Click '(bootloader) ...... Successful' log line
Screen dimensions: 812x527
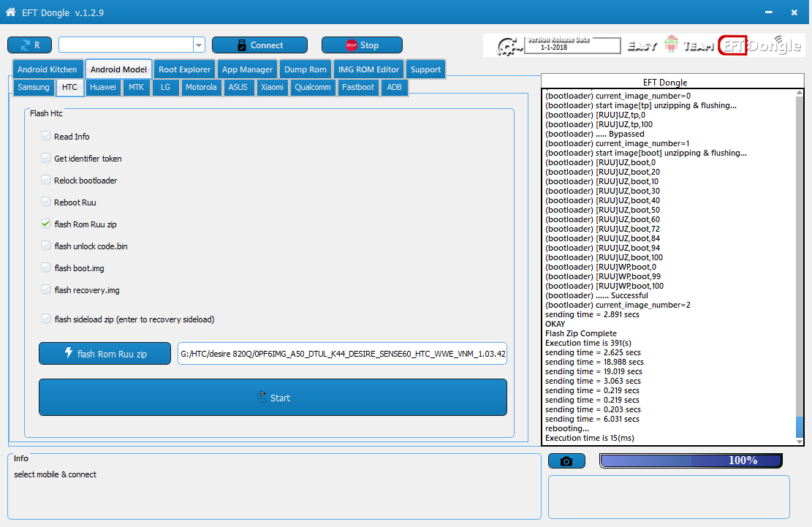point(596,295)
